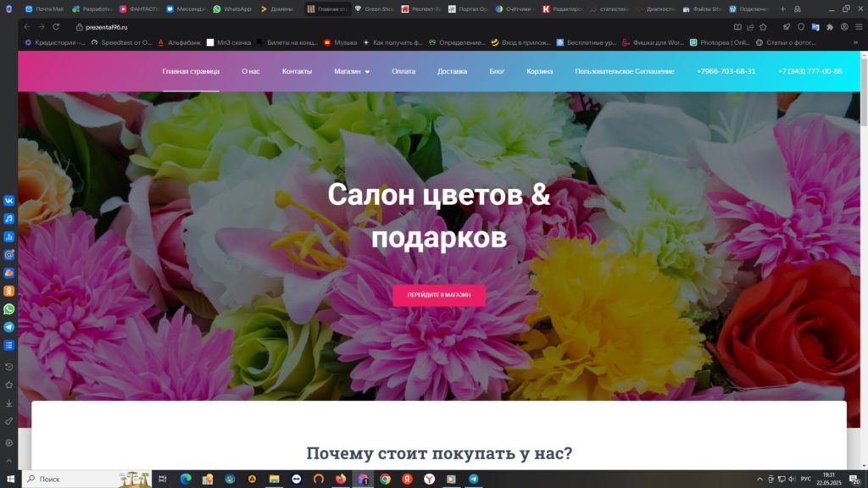Open Главная страница menu item
This screenshot has height=488, width=868.
pyautogui.click(x=191, y=71)
